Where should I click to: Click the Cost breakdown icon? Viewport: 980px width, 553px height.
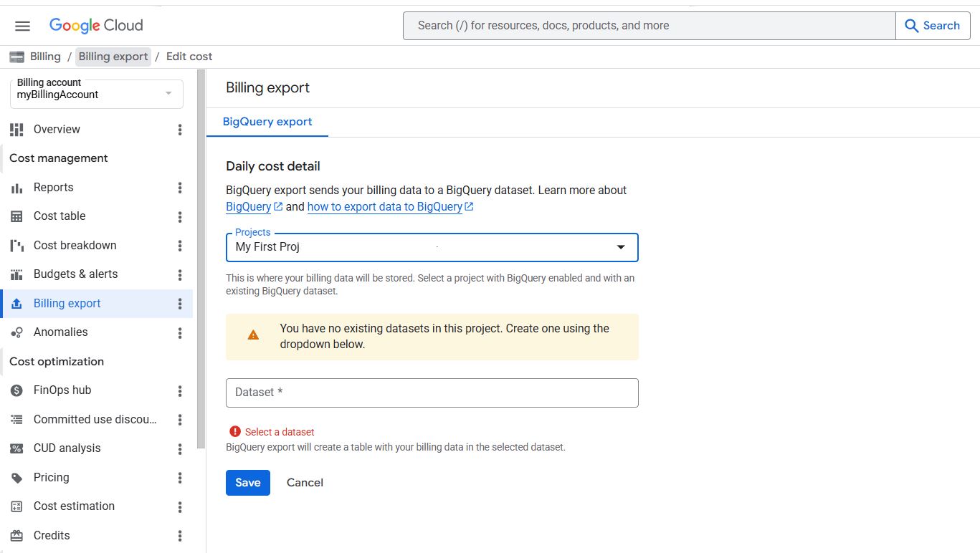[x=16, y=246]
